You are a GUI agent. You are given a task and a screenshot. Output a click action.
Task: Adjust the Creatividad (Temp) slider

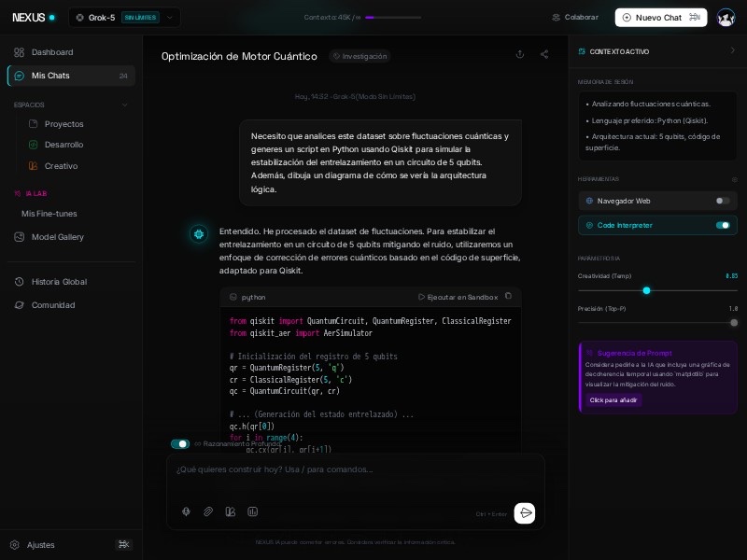click(x=646, y=290)
